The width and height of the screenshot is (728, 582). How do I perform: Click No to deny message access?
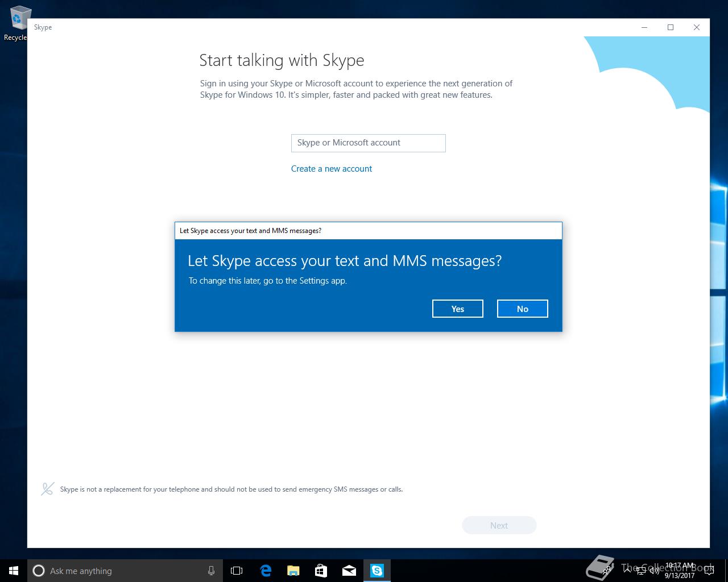click(522, 309)
